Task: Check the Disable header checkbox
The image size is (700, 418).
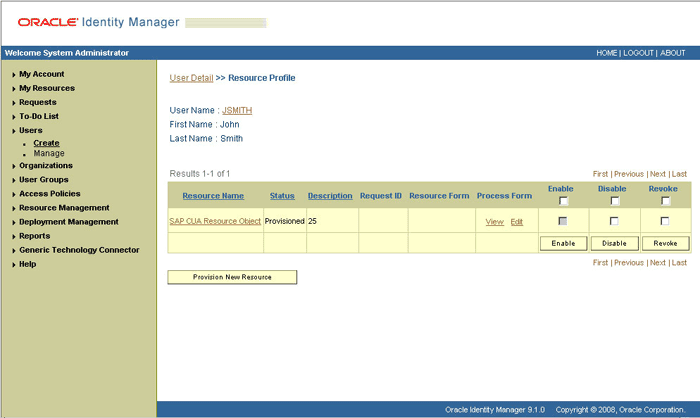Action: click(x=615, y=201)
